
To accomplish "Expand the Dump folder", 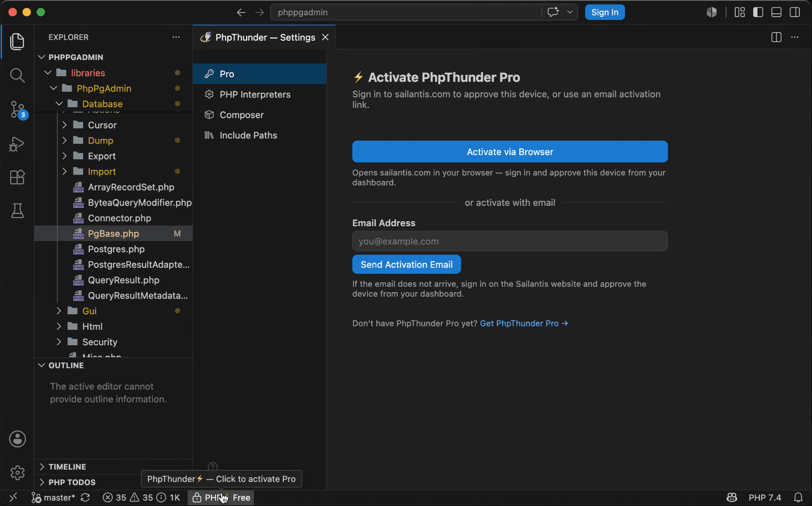I will click(x=65, y=140).
